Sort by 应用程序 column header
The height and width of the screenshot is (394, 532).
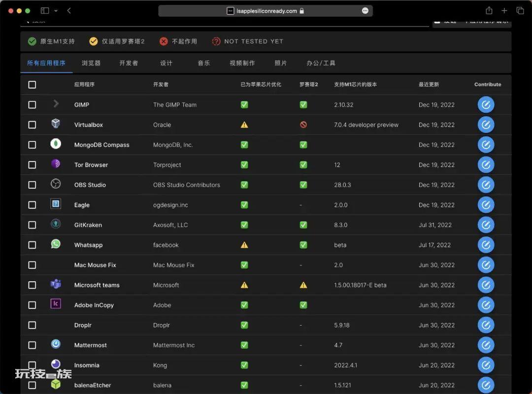point(85,85)
